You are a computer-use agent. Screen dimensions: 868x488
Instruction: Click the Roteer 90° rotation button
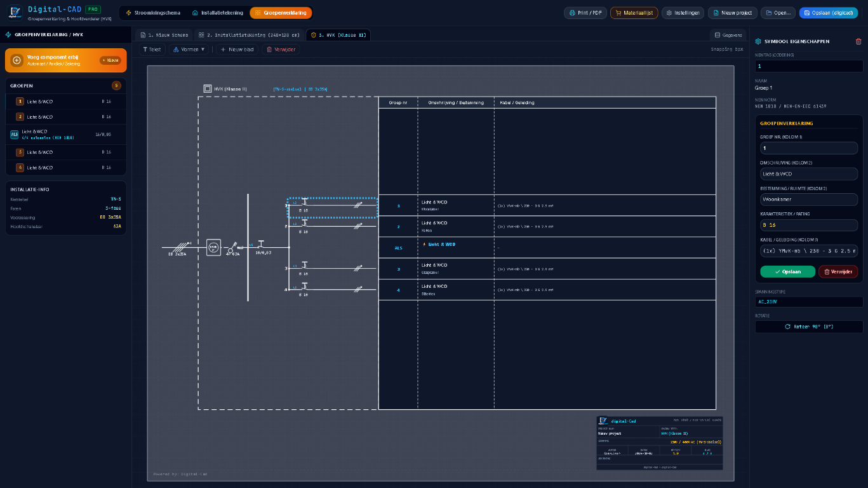[x=809, y=327]
